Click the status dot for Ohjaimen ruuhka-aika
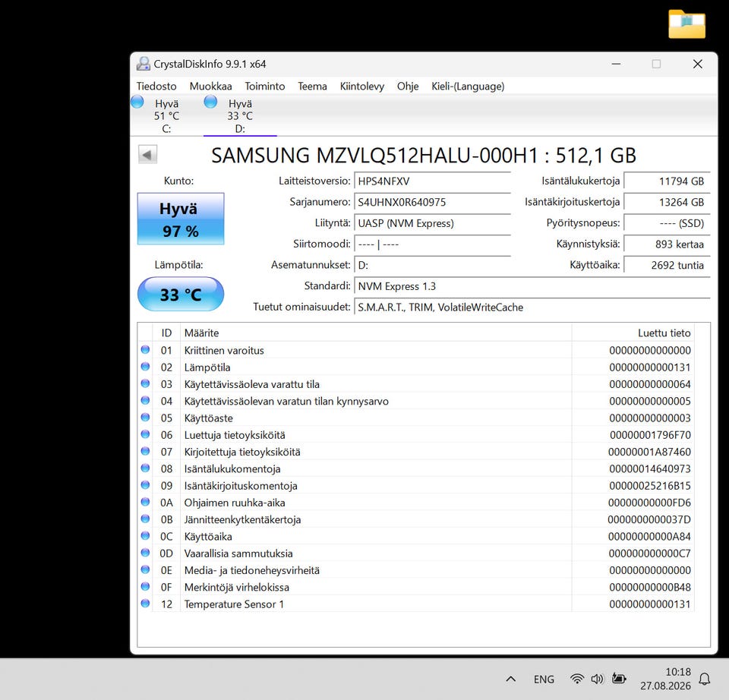The height and width of the screenshot is (700, 729). coord(146,502)
